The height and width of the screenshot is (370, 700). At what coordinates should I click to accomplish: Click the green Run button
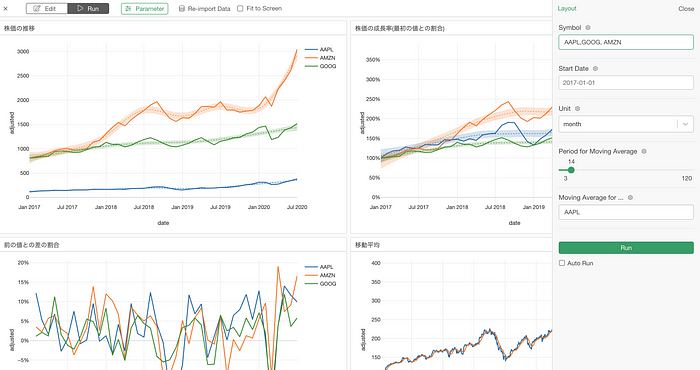pyautogui.click(x=626, y=248)
